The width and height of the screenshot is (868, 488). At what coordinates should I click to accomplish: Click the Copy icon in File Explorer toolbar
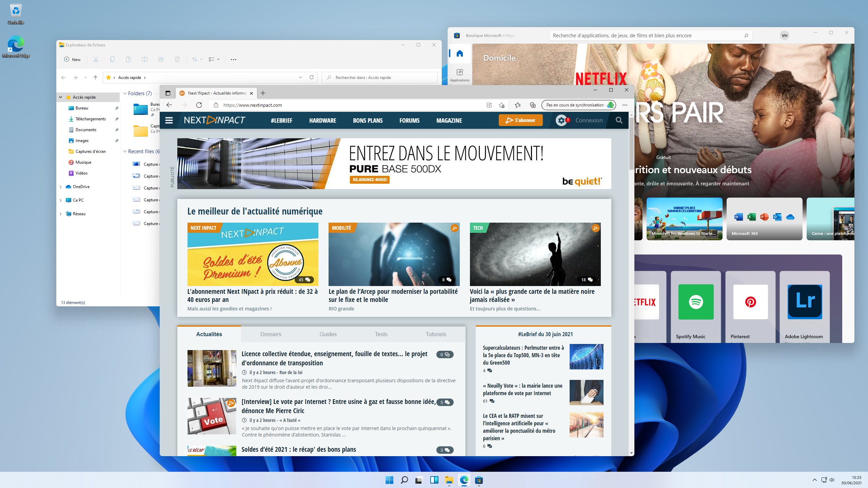click(112, 59)
